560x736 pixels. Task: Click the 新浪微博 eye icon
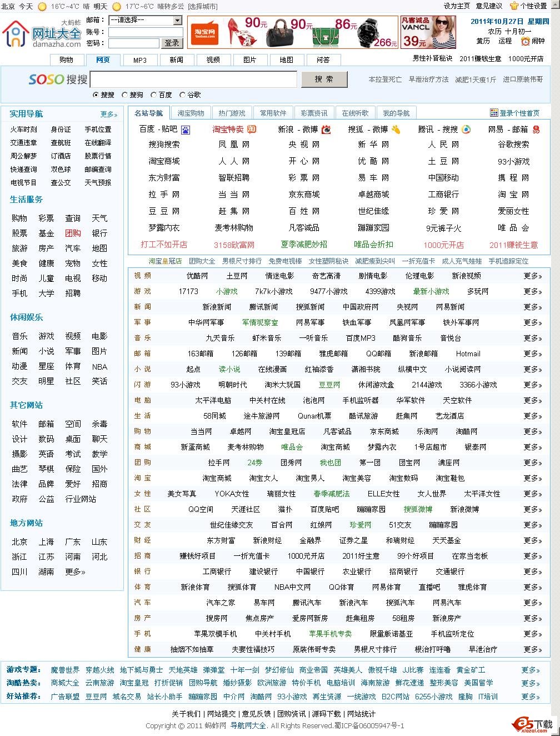coord(326,130)
